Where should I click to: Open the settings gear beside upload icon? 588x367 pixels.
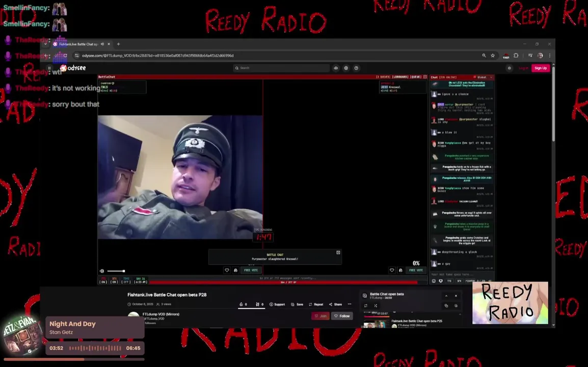(346, 68)
